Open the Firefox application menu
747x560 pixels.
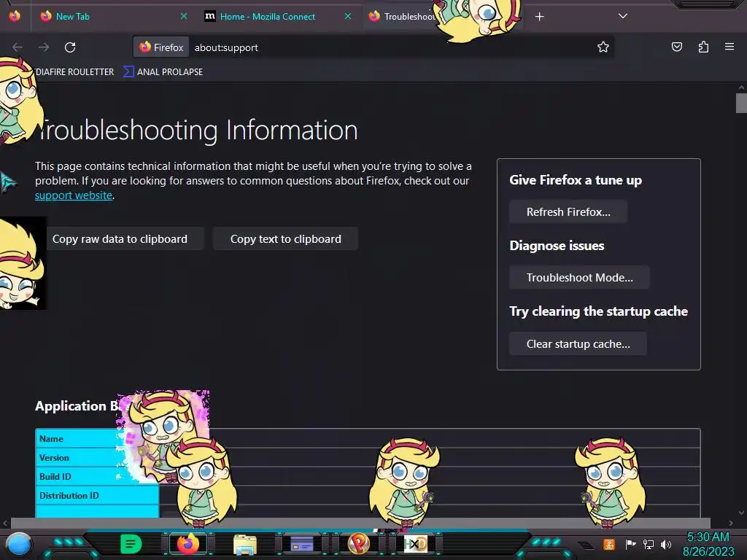coord(729,47)
